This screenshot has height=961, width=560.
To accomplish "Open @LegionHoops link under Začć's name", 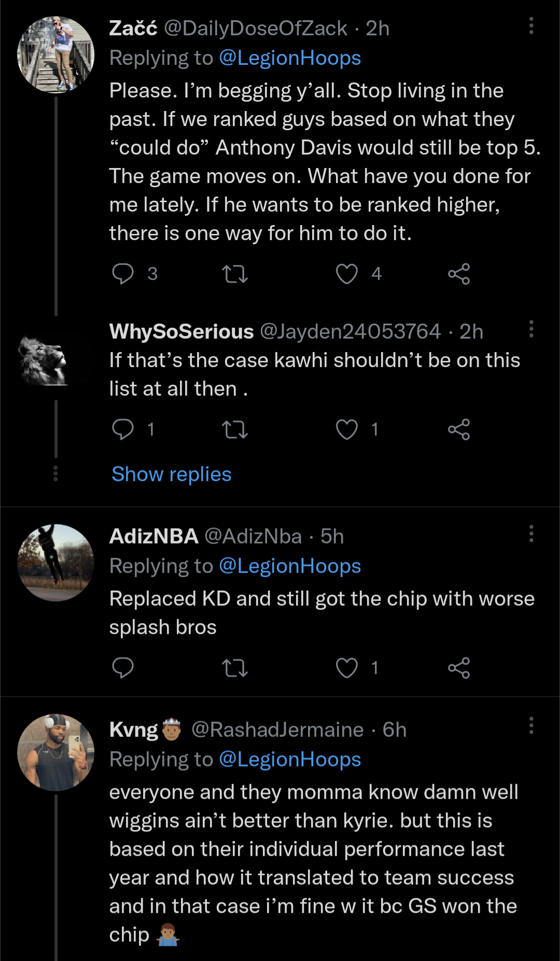I will [290, 58].
